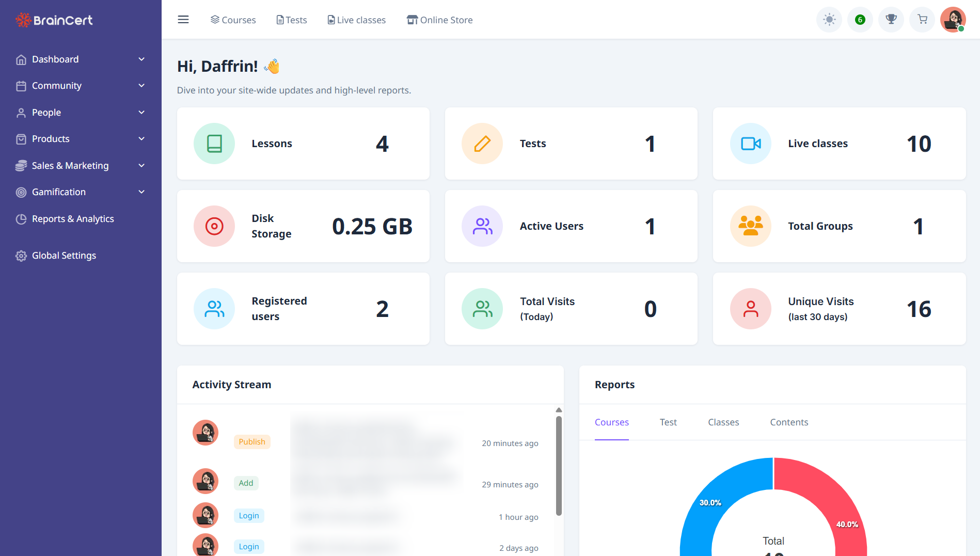Click the Dashboard sidebar item

[x=55, y=59]
